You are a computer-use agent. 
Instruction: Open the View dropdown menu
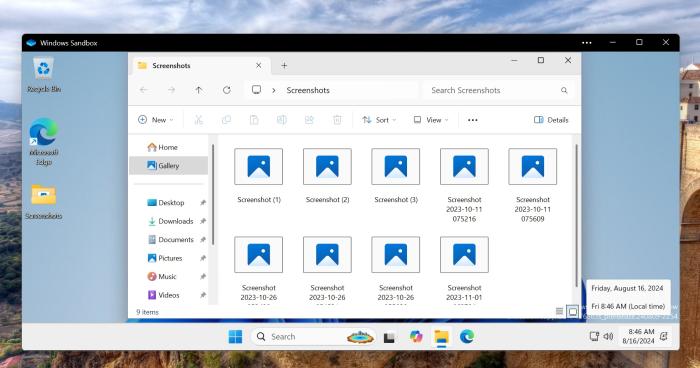coord(431,120)
